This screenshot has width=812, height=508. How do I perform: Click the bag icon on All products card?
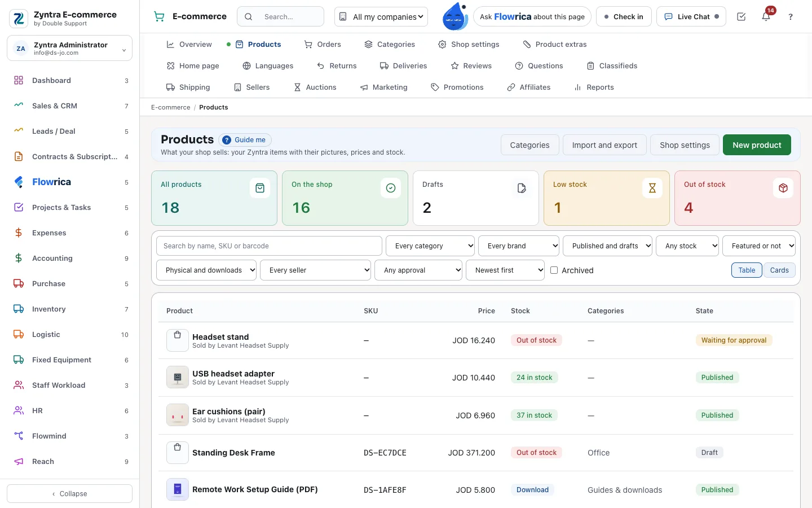260,188
